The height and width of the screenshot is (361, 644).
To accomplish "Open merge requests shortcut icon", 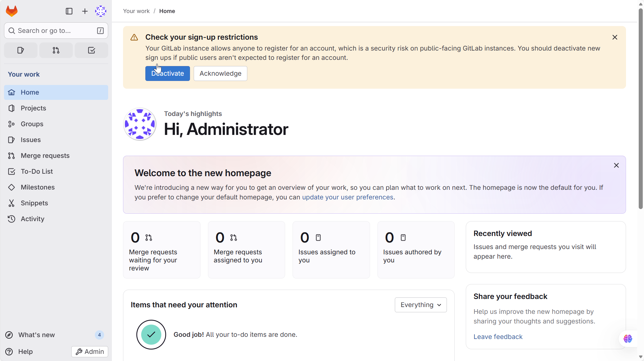I will (56, 50).
